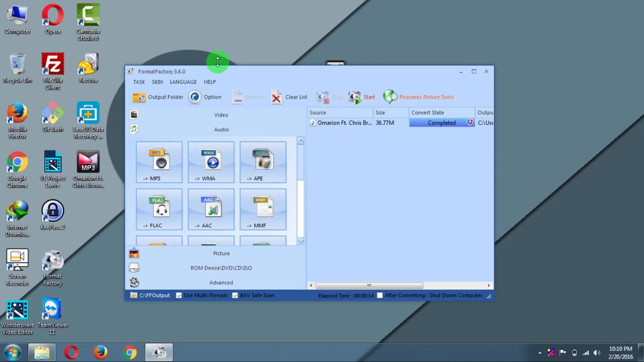644x362 pixels.
Task: Select the FLAC conversion format
Action: coord(159,209)
